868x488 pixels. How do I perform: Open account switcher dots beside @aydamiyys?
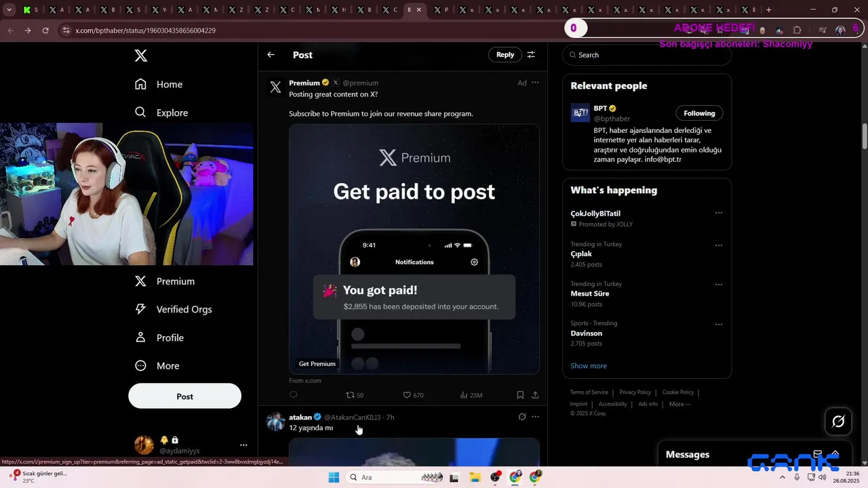point(243,445)
